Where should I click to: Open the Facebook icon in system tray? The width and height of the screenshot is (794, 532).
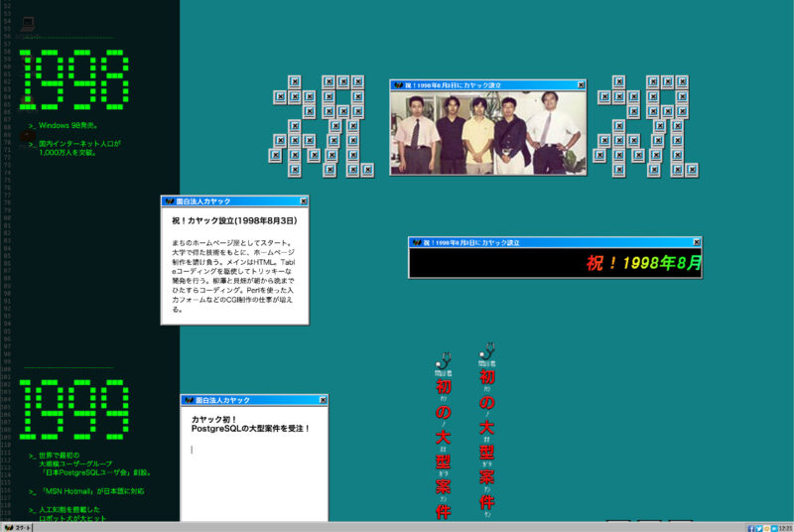tap(750, 527)
